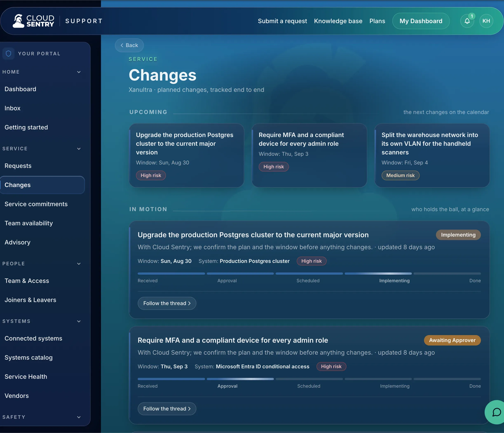
Task: Open Vendors in the sidebar
Action: [x=42, y=396]
